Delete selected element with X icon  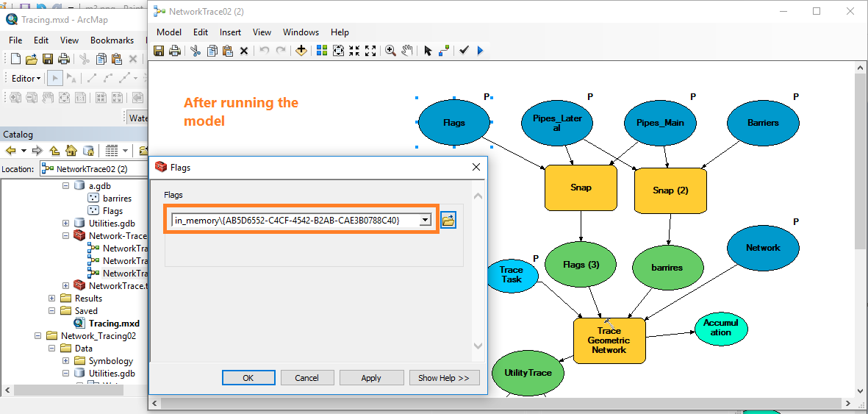click(x=243, y=51)
